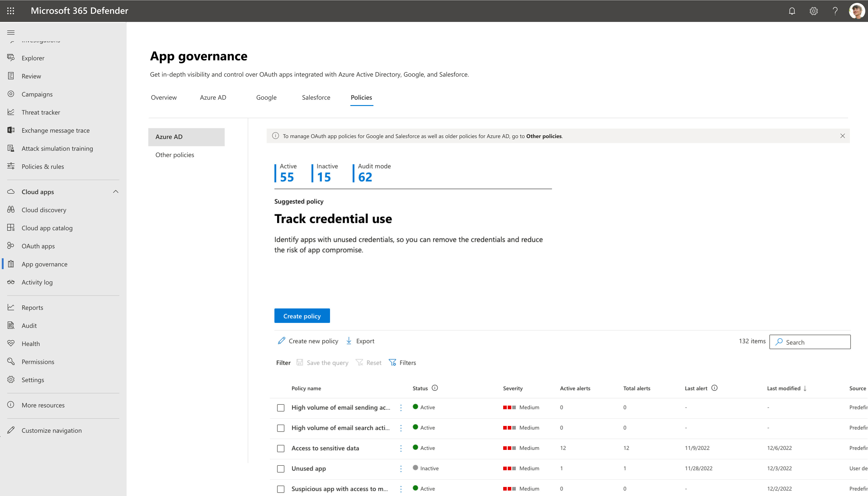The image size is (868, 496).
Task: Check the Suspicious app with access checkbox
Action: coord(280,488)
